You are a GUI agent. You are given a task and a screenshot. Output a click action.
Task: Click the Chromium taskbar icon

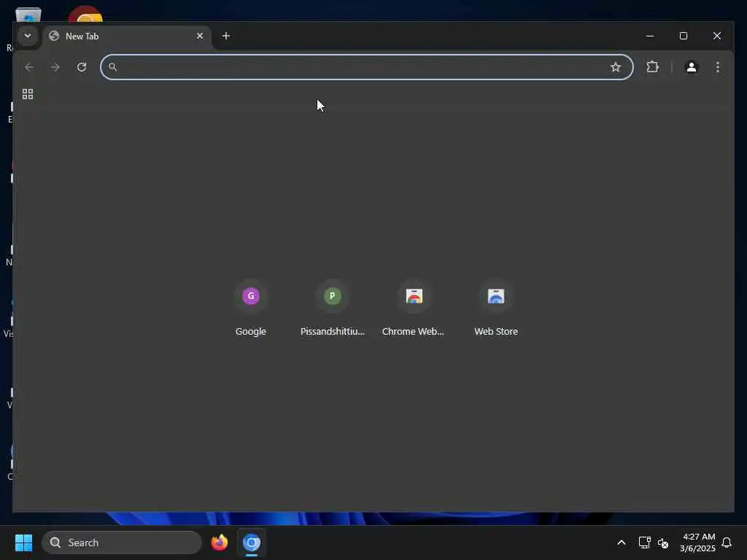(252, 542)
